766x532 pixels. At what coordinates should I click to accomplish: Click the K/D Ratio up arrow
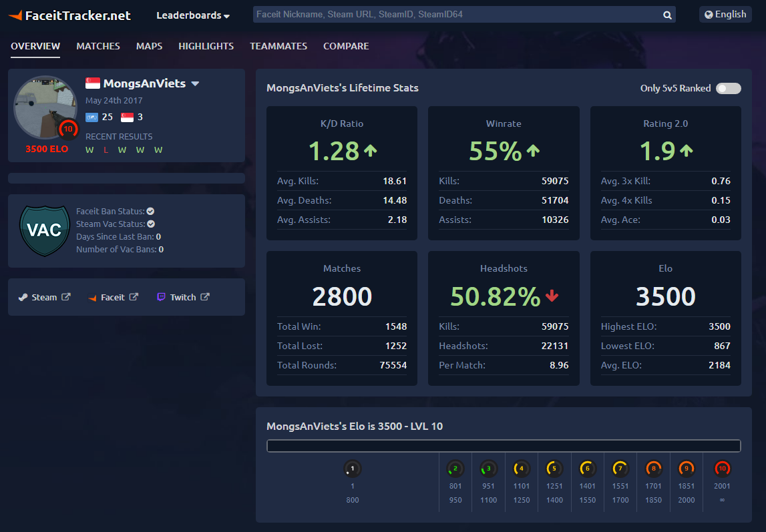[x=370, y=151]
